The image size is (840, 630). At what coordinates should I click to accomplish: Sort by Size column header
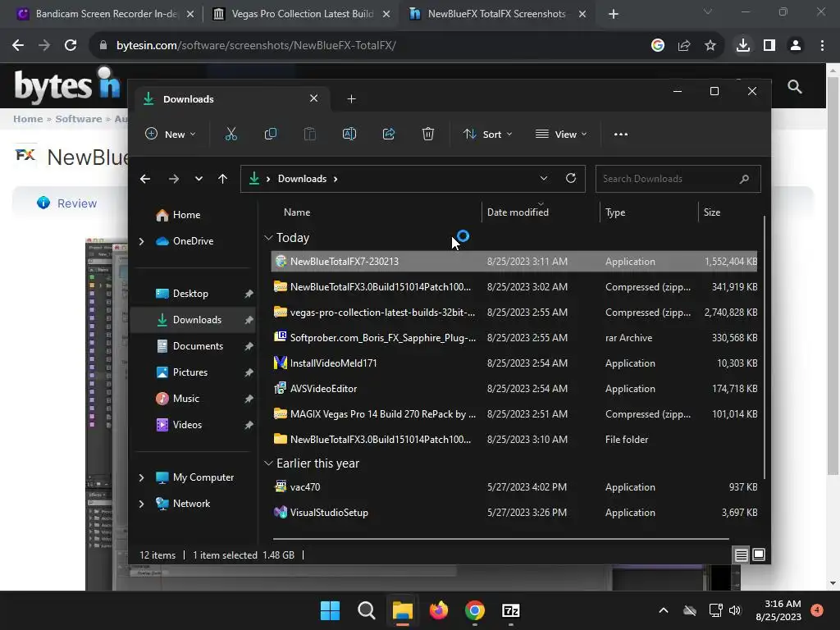point(711,212)
